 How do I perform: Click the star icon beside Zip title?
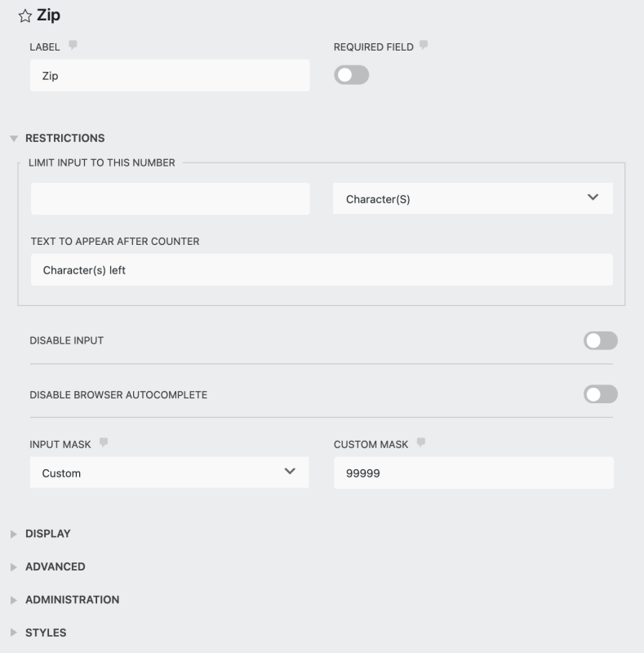25,16
